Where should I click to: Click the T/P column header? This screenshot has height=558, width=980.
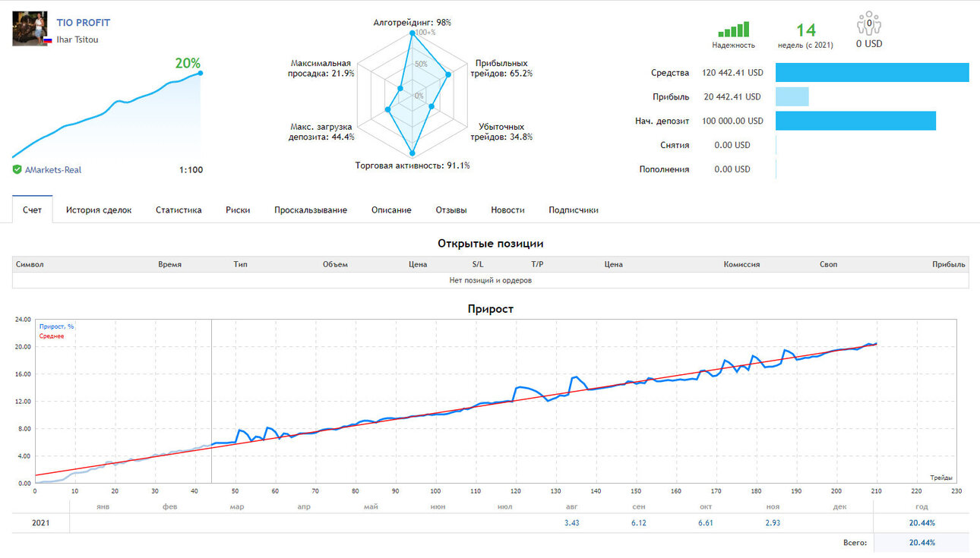tap(538, 264)
